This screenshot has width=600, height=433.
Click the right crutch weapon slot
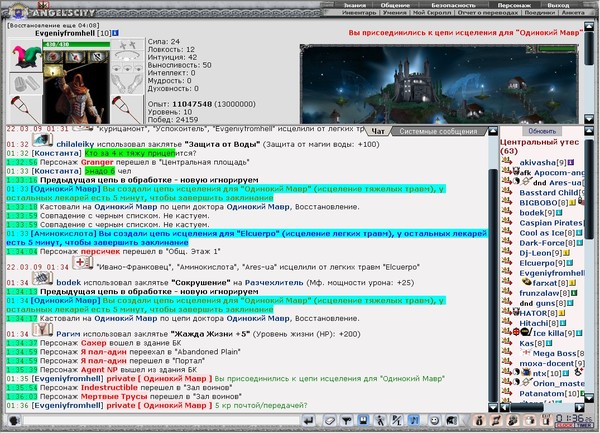tap(127, 109)
